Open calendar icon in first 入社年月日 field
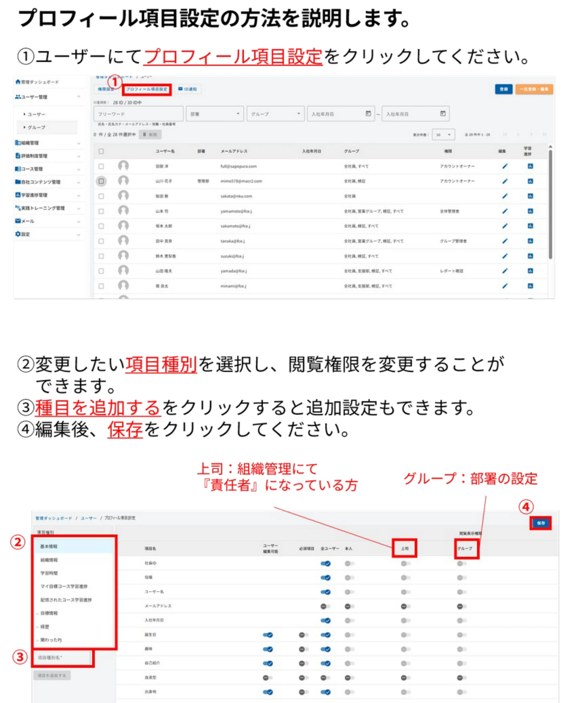This screenshot has width=588, height=703. (x=368, y=114)
